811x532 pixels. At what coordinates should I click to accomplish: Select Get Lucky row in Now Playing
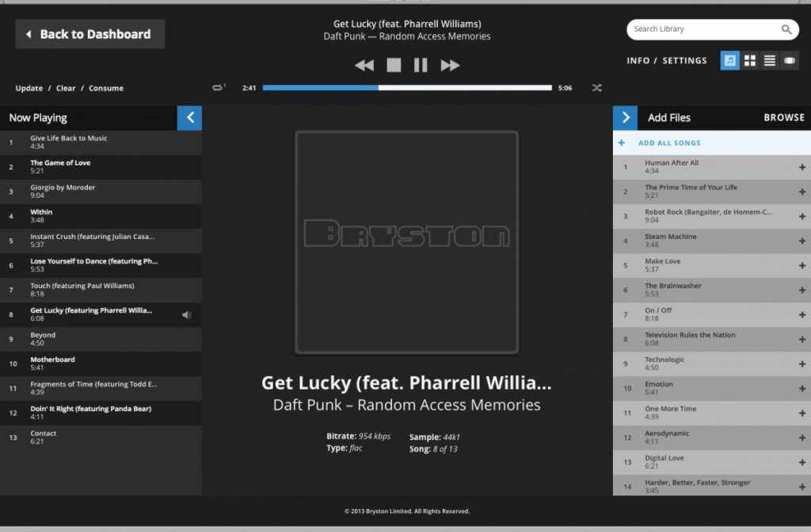point(101,315)
